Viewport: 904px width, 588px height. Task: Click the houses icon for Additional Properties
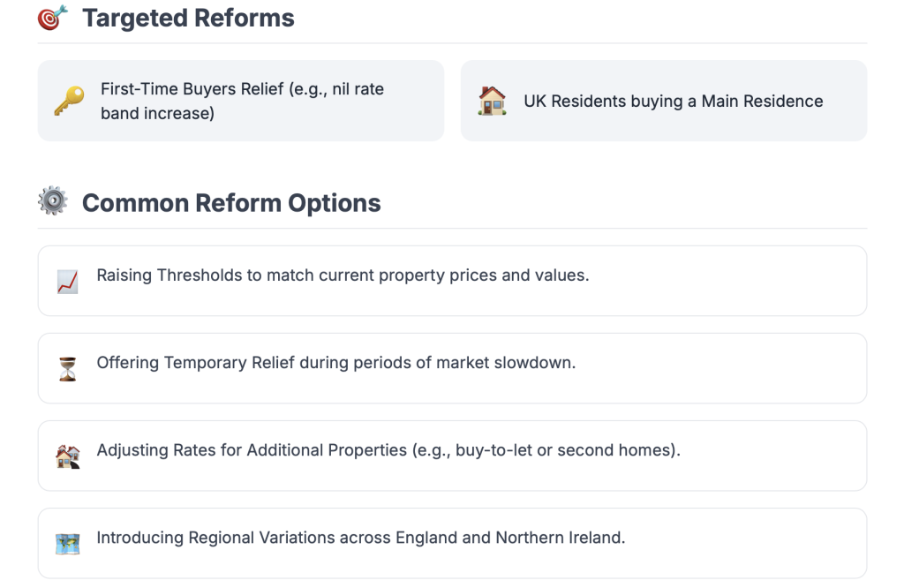point(67,456)
